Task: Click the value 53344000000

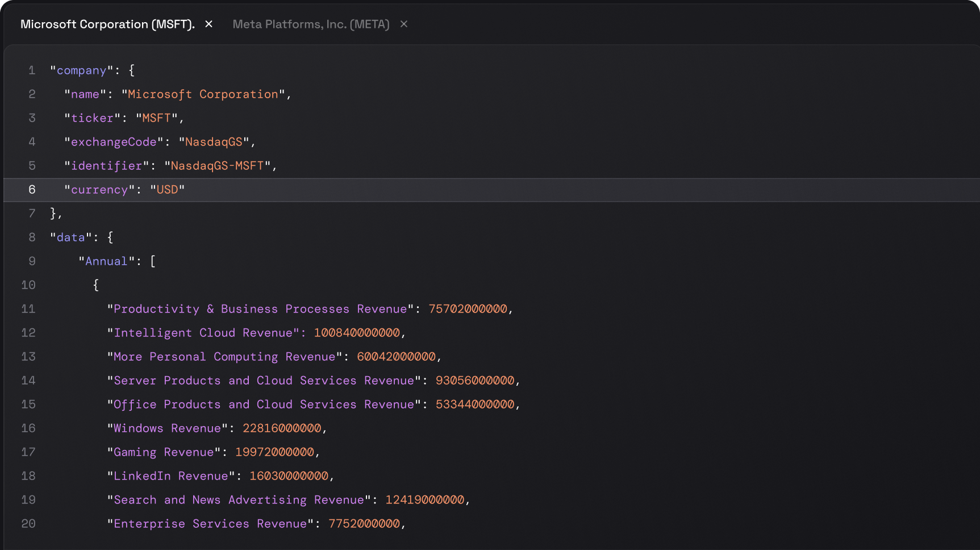Action: (475, 405)
